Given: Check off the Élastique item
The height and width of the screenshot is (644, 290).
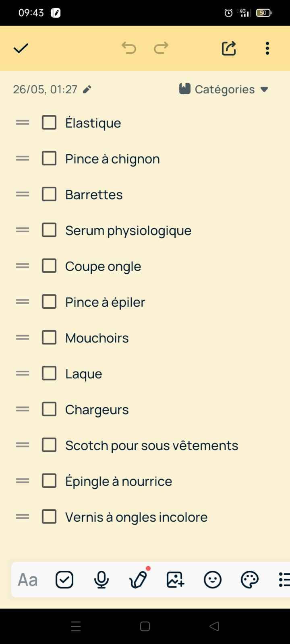Looking at the screenshot, I should 49,122.
